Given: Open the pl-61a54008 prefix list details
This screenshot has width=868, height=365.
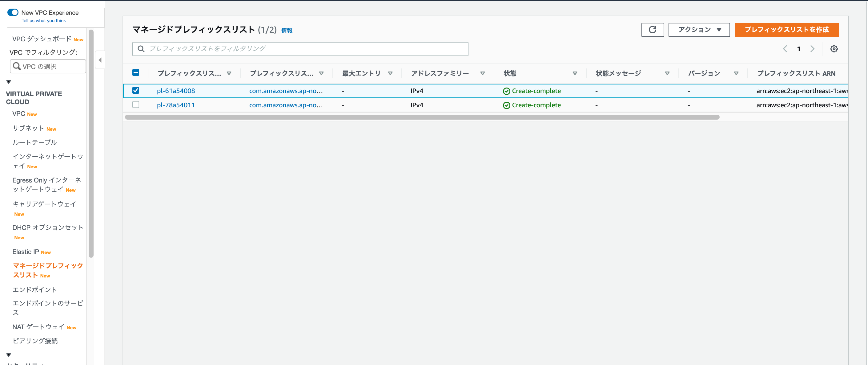Looking at the screenshot, I should [176, 90].
